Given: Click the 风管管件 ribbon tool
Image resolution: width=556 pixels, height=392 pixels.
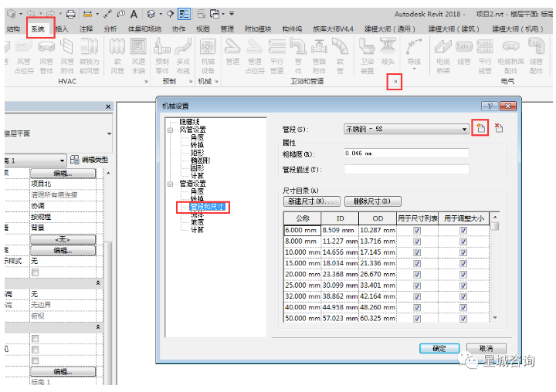Looking at the screenshot, I should (46, 56).
